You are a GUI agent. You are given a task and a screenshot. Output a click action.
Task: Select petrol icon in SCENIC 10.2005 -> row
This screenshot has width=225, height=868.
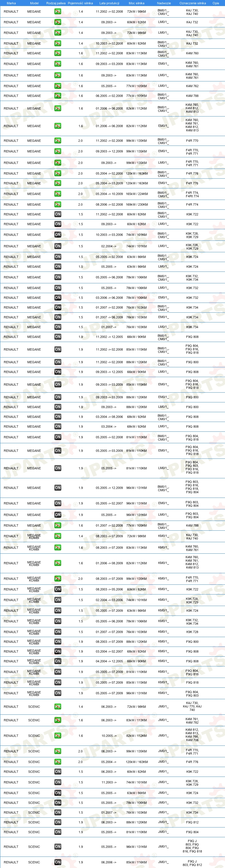click(58, 736)
